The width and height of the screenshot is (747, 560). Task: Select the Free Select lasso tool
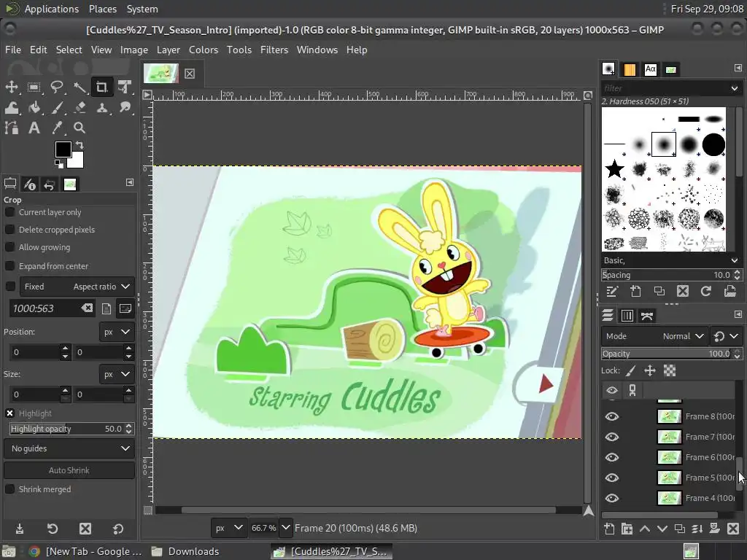57,87
